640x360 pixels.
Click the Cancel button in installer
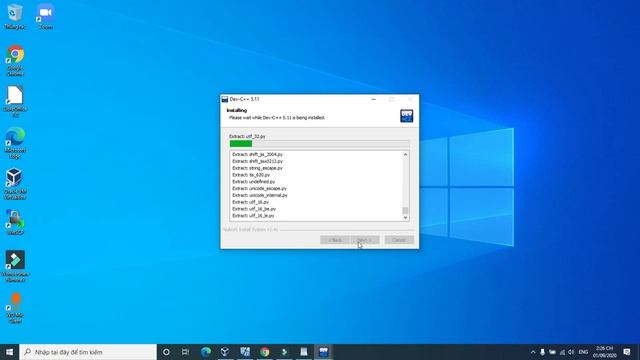coord(399,240)
